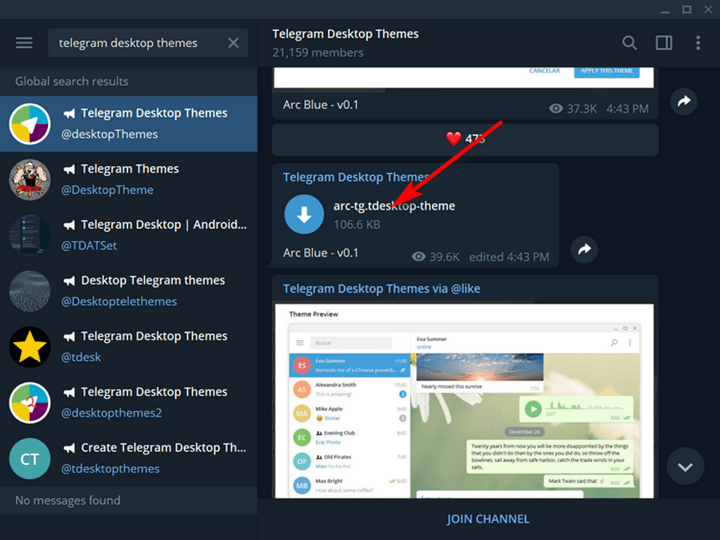720x540 pixels.
Task: Click the JOIN CHANNEL button
Action: point(488,519)
